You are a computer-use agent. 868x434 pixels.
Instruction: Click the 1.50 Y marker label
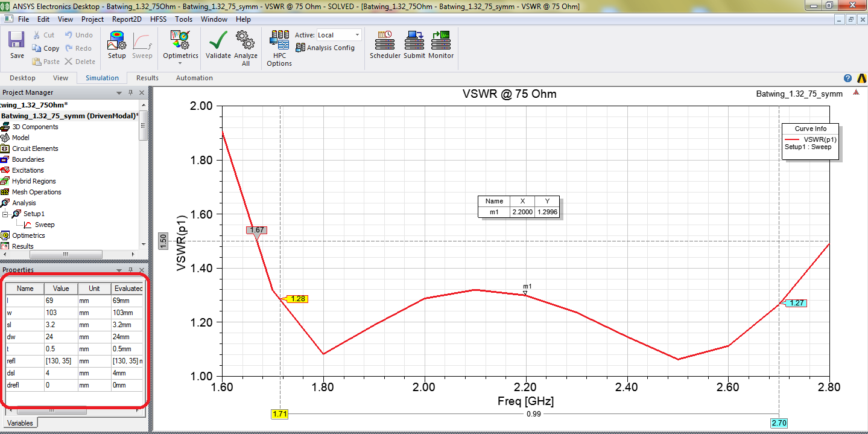click(x=163, y=241)
